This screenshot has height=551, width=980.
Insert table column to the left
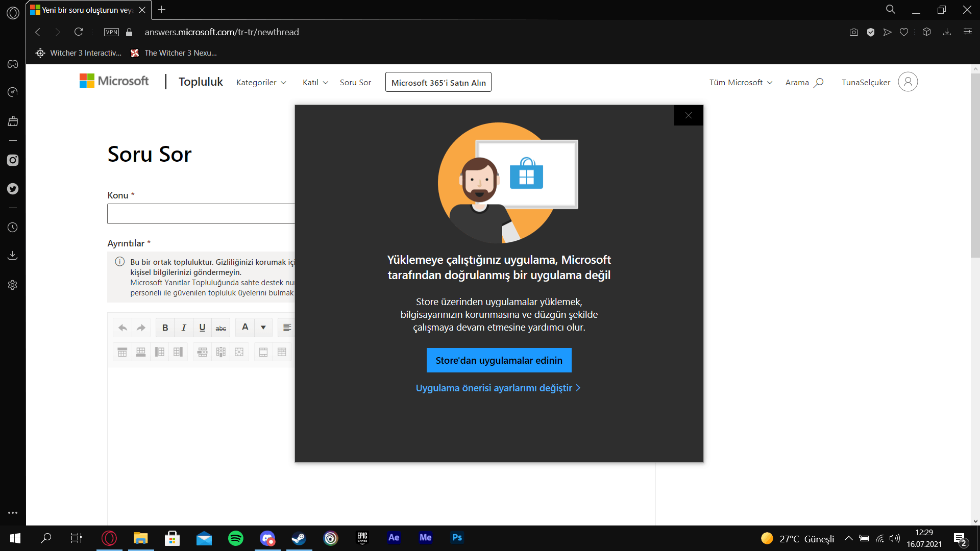click(x=160, y=352)
